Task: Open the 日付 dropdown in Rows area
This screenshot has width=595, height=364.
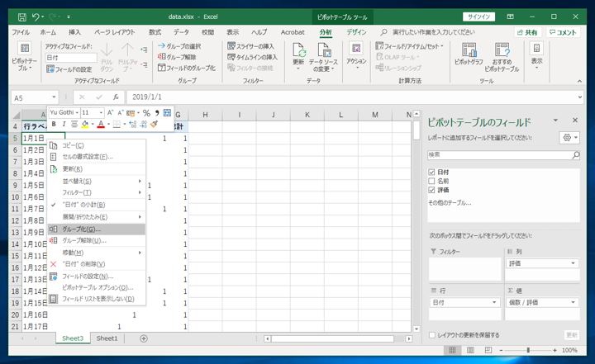Action: [x=494, y=302]
